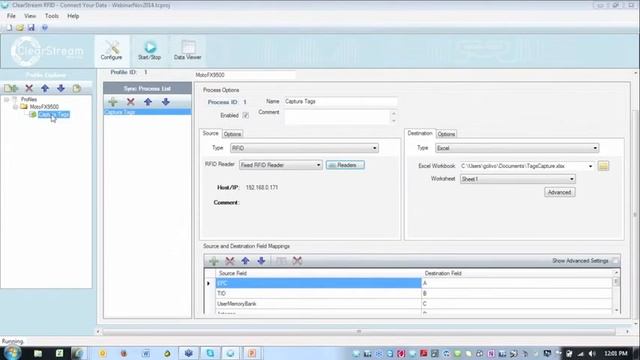Screen dimensions: 640x360
Task: Click the clear all mappings icon
Action: click(297, 261)
